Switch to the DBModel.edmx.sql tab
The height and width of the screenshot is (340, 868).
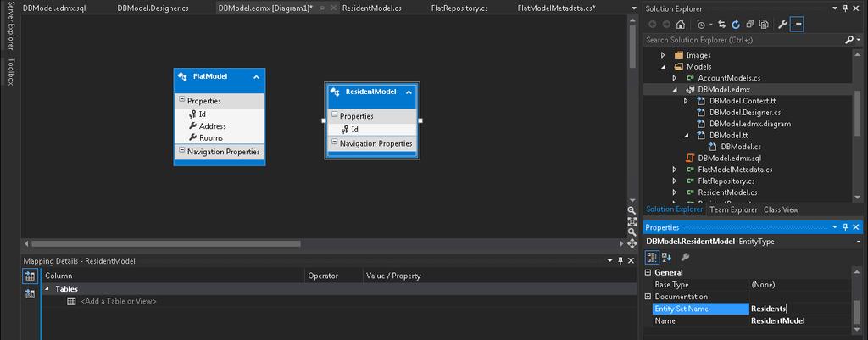click(x=54, y=8)
